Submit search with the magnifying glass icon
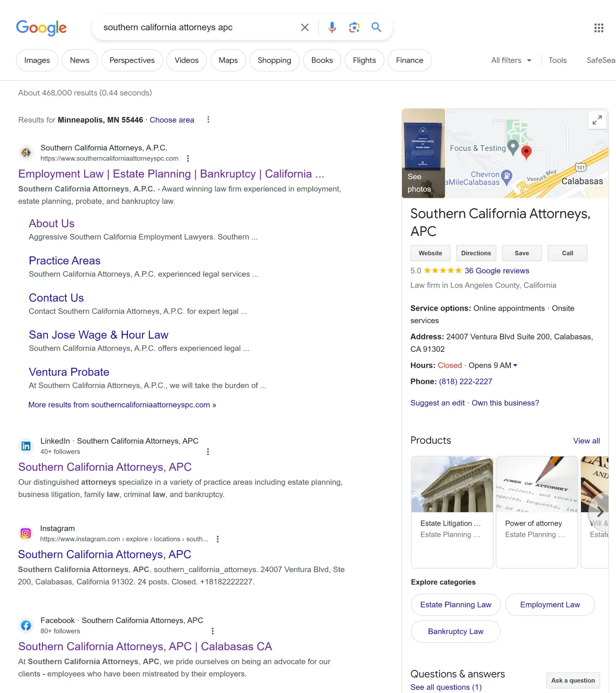The height and width of the screenshot is (693, 616). point(376,27)
